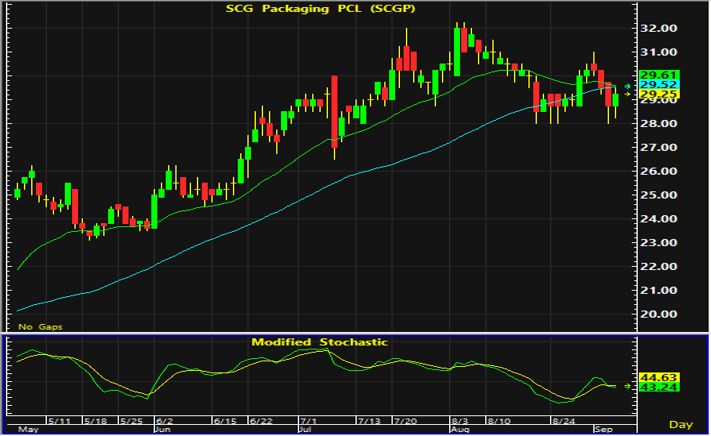Click the 8/3 date marker
The height and width of the screenshot is (436, 711).
460,421
